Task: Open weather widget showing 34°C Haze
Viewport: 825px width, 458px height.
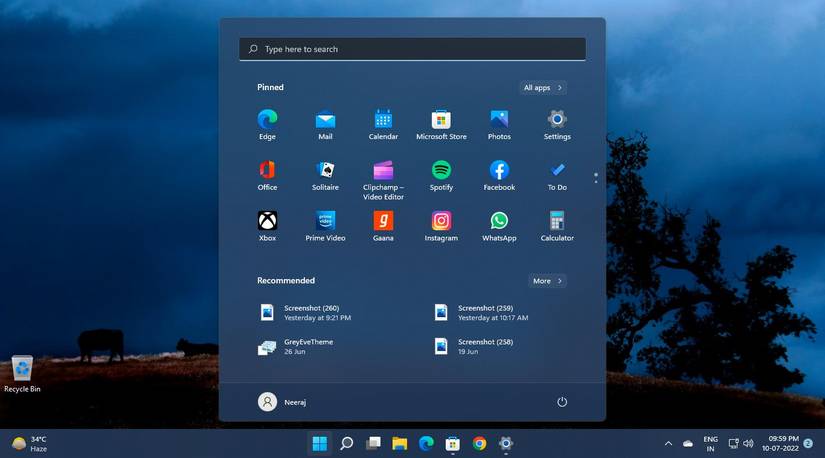Action: [29, 444]
